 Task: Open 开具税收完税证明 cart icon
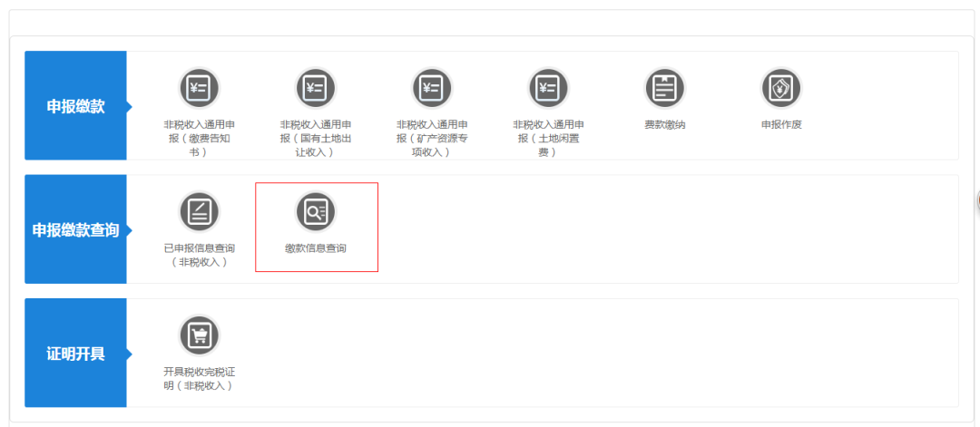(x=200, y=335)
